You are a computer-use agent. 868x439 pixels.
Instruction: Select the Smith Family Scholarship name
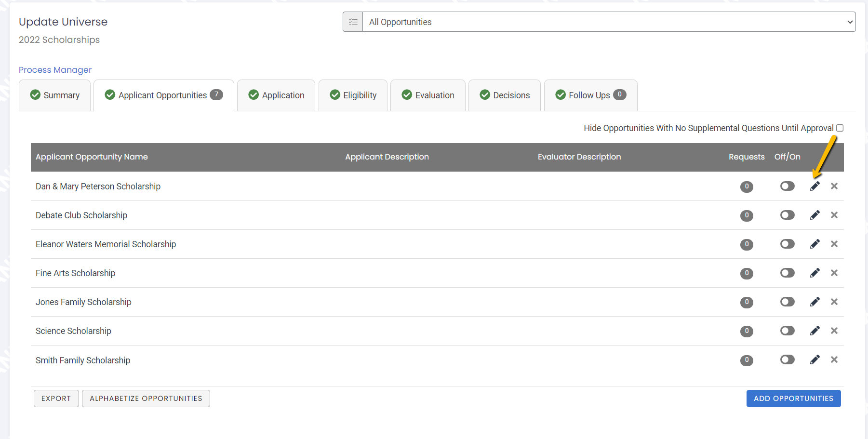(83, 360)
